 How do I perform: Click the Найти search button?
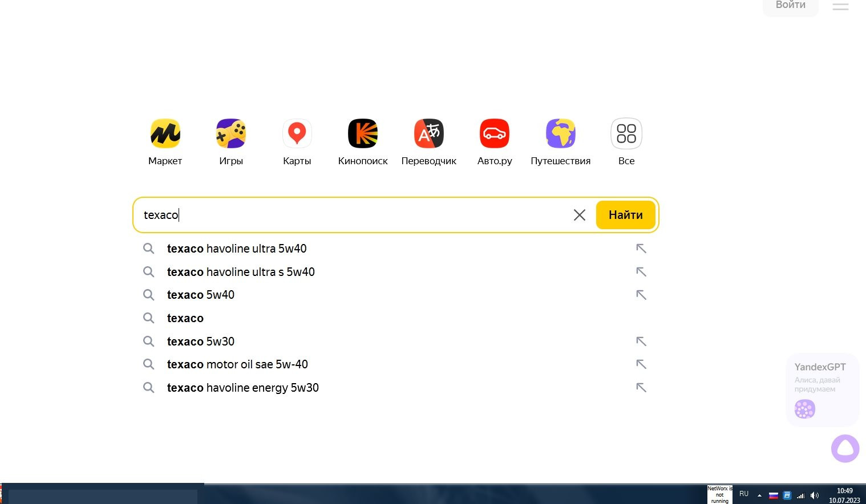coord(626,215)
